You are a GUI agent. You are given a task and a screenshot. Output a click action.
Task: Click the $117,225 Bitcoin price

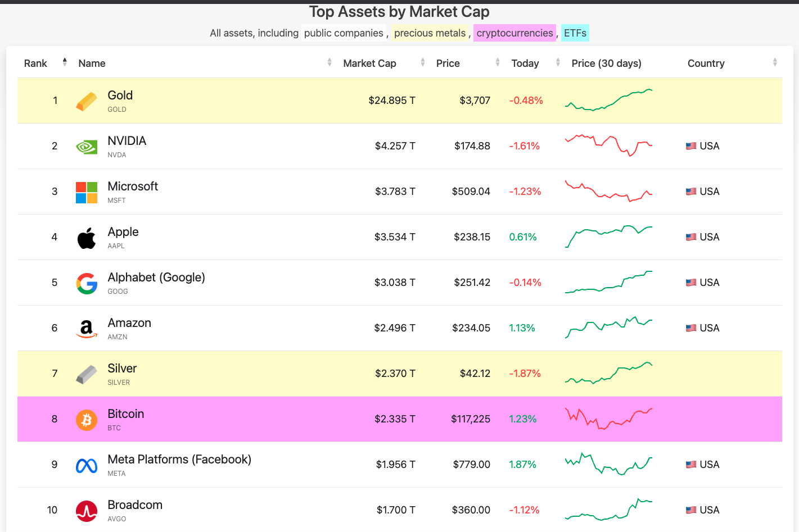coord(471,419)
